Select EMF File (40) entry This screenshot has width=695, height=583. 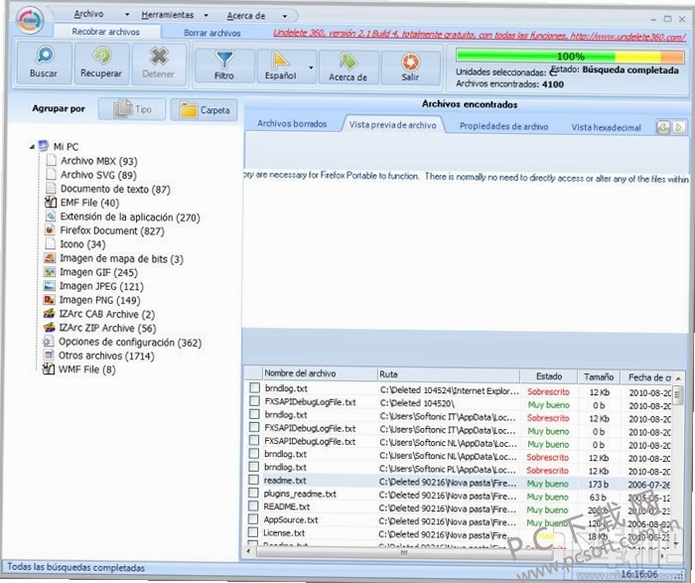(82, 203)
